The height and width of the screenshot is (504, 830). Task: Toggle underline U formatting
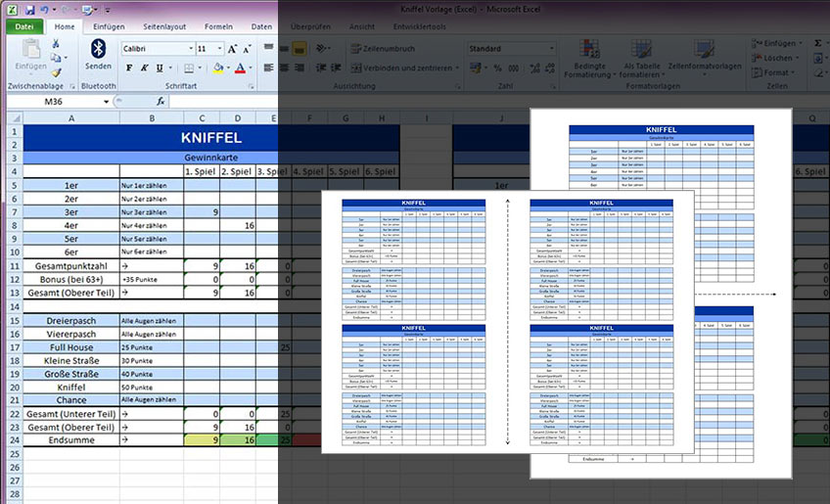click(160, 68)
